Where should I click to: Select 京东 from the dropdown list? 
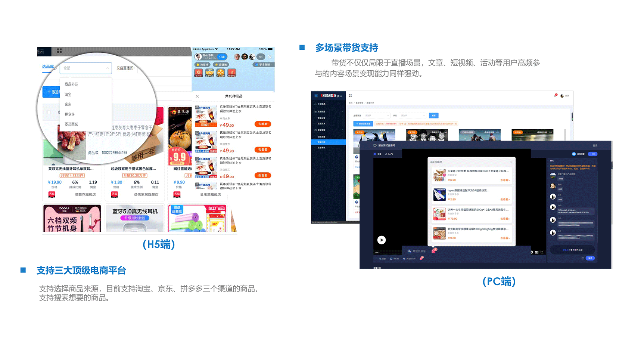(68, 104)
